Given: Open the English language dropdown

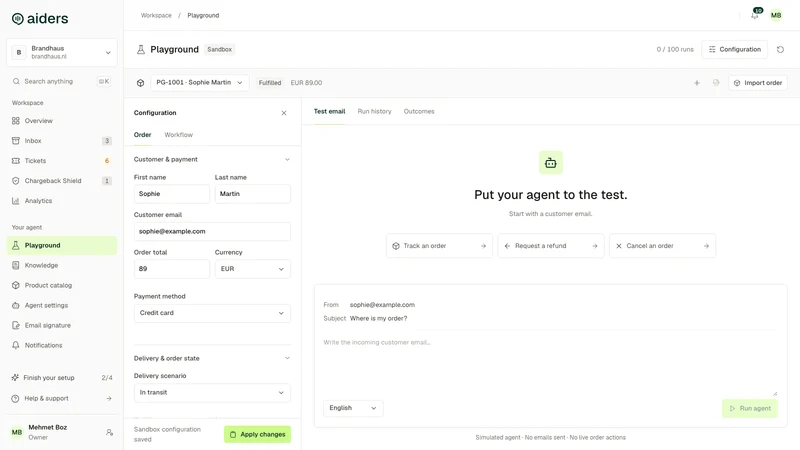Looking at the screenshot, I should click(x=353, y=408).
